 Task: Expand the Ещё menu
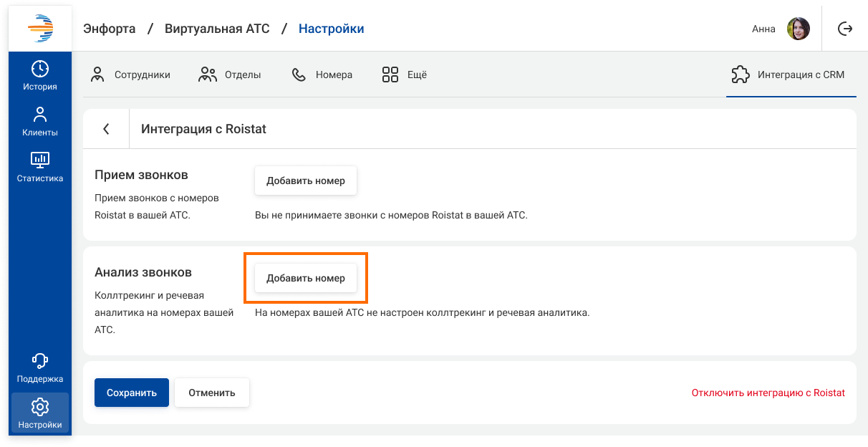pos(404,74)
